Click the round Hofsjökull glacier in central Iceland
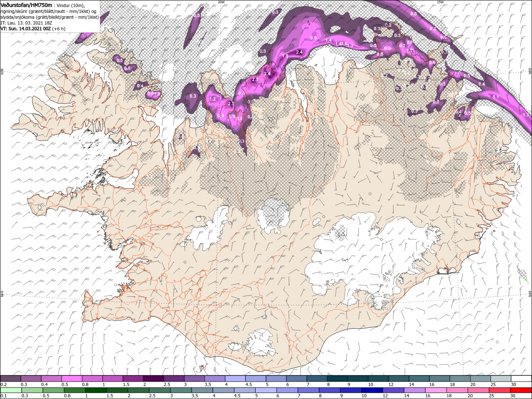This screenshot has width=532, height=399. coord(273,215)
